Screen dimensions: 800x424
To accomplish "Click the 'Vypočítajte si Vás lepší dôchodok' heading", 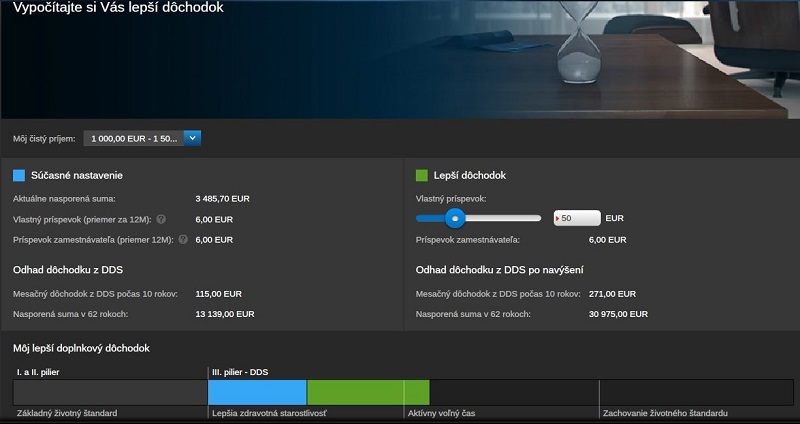I will (x=118, y=7).
